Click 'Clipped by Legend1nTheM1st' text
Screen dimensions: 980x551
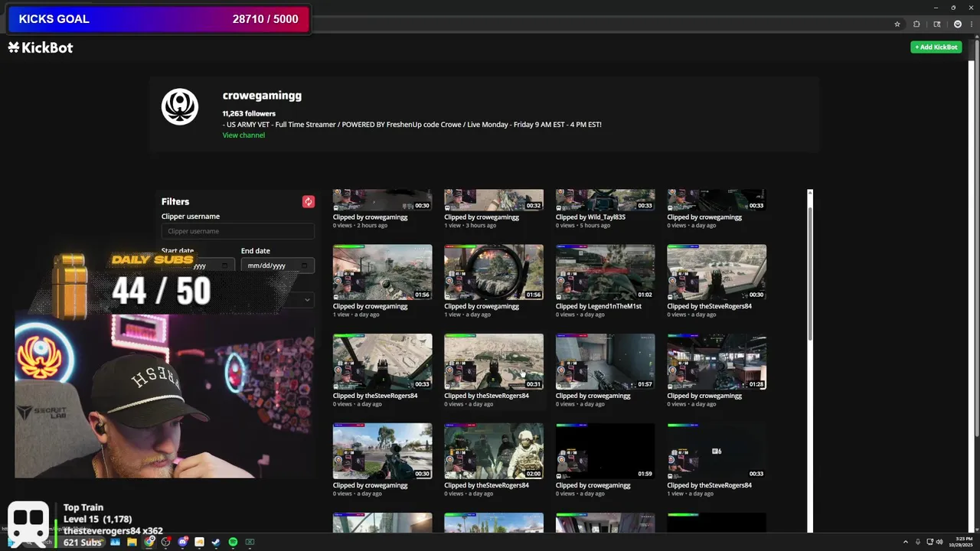pos(599,306)
